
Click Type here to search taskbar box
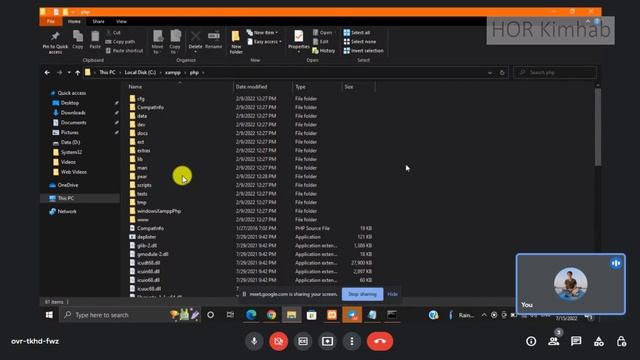point(130,315)
